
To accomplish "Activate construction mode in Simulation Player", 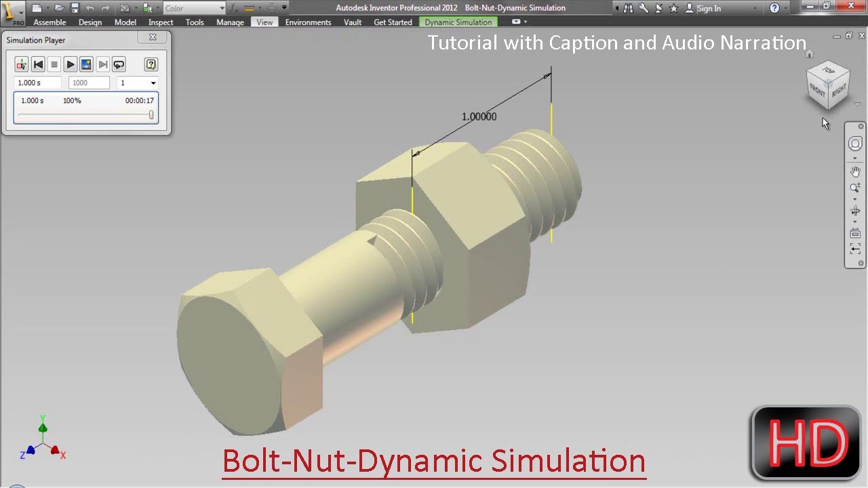I will [x=22, y=64].
